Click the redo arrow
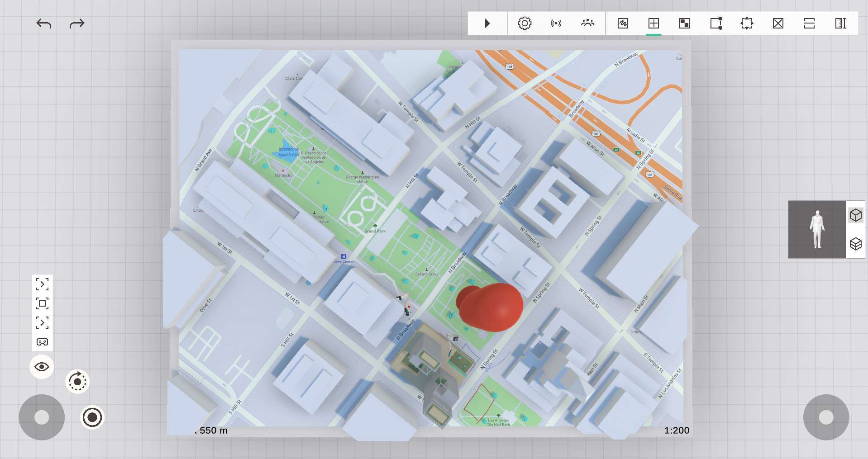This screenshot has width=868, height=459. pos(77,24)
